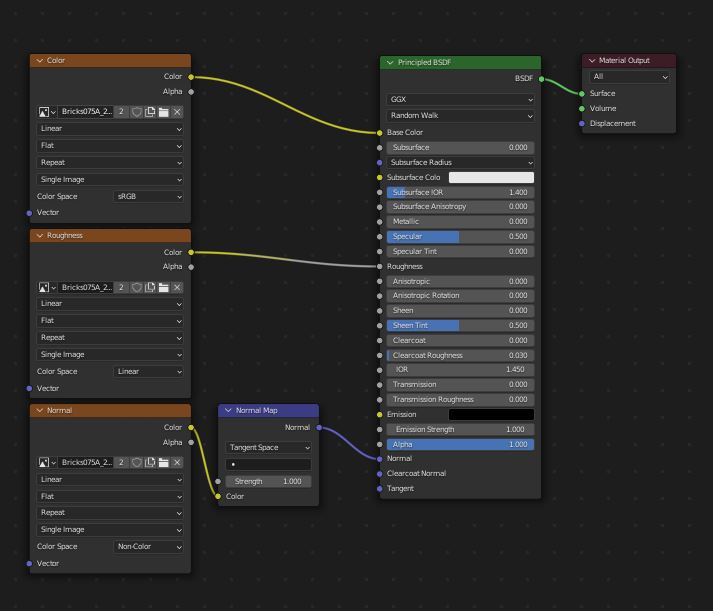The height and width of the screenshot is (611, 713).
Task: Click Alpha output socket of Color node
Action: pos(191,92)
